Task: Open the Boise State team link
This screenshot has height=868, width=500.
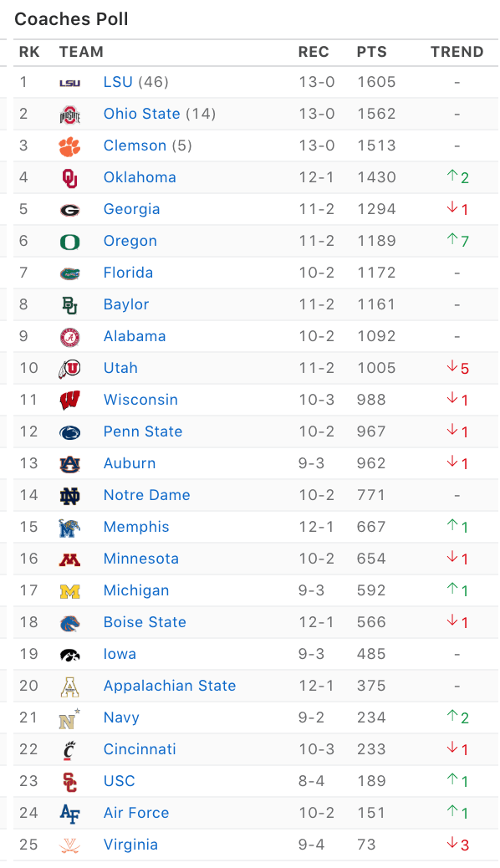Action: pos(145,622)
